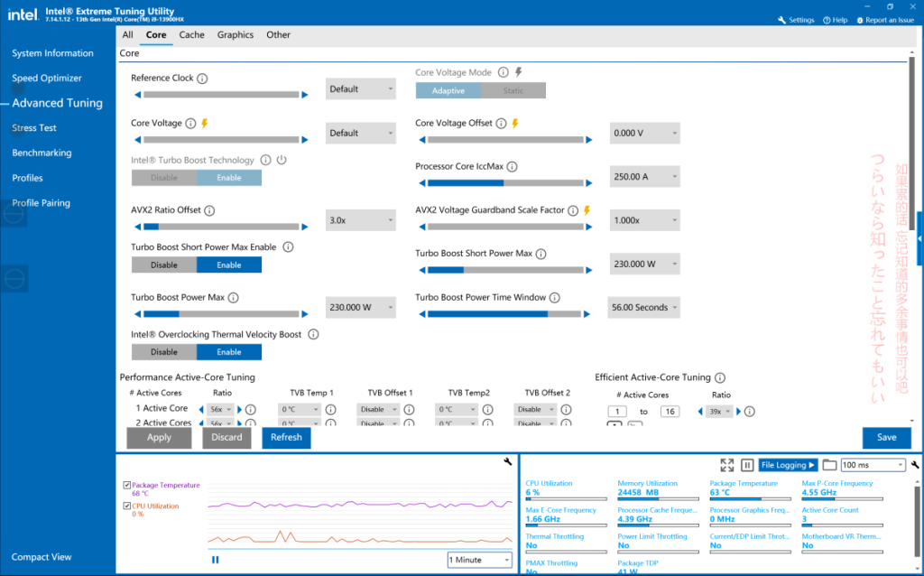The height and width of the screenshot is (576, 924).
Task: Open Help in title bar
Action: tap(835, 20)
